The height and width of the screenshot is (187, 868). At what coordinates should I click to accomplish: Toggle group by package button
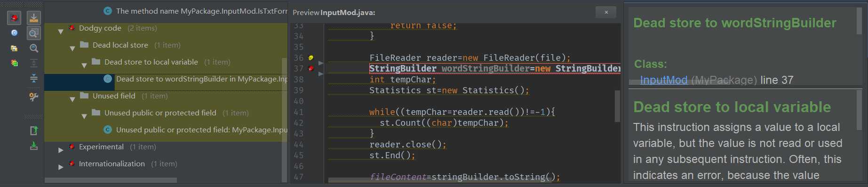14,48
